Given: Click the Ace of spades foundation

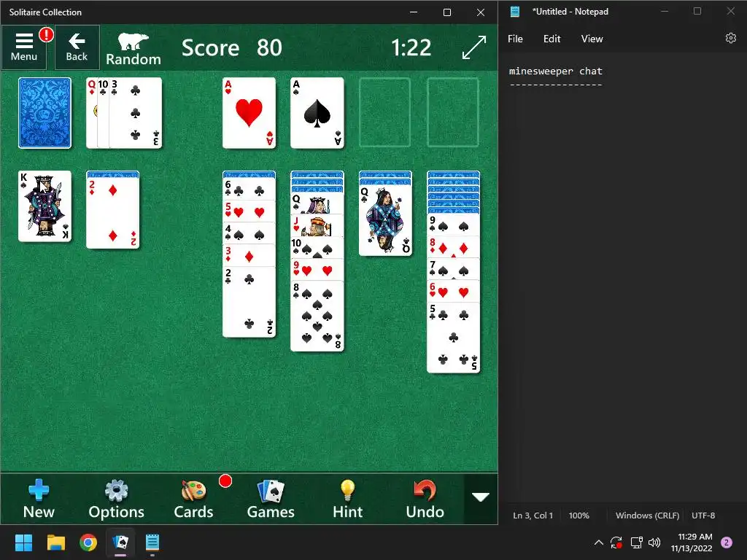Looking at the screenshot, I should (x=317, y=113).
